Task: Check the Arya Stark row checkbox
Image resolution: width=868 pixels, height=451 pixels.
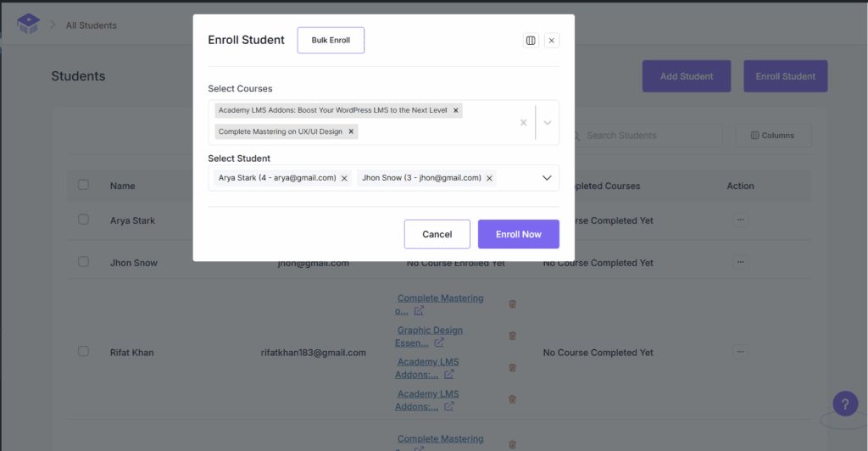Action: pyautogui.click(x=83, y=220)
